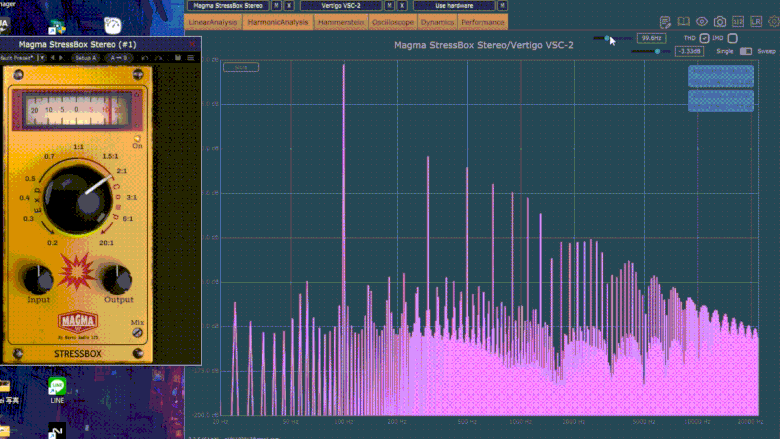The width and height of the screenshot is (780, 439).
Task: Switch to the LinearAnalysis tab
Action: pyautogui.click(x=213, y=21)
